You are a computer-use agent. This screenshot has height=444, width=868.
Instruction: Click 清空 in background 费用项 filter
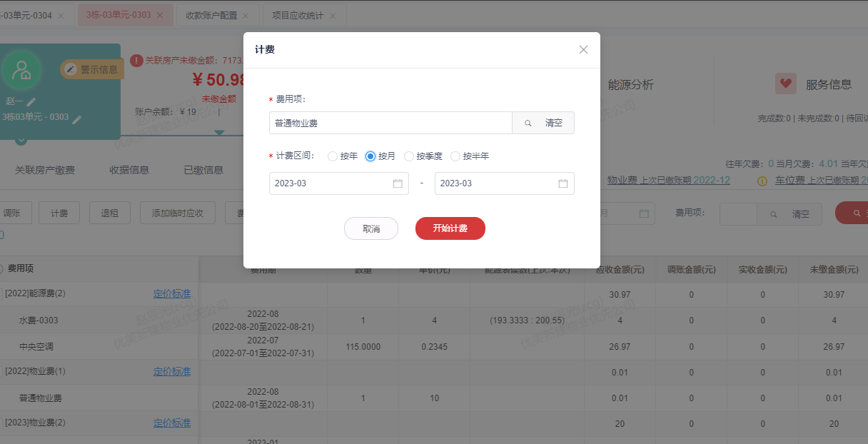tap(801, 214)
